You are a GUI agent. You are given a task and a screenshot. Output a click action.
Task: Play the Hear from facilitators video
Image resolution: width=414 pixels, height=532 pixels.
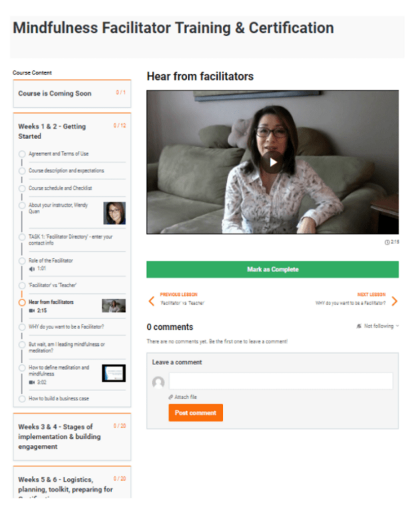coord(273,162)
